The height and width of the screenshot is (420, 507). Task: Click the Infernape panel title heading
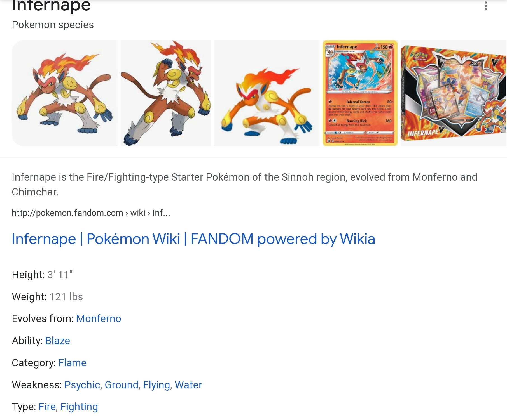tap(51, 6)
